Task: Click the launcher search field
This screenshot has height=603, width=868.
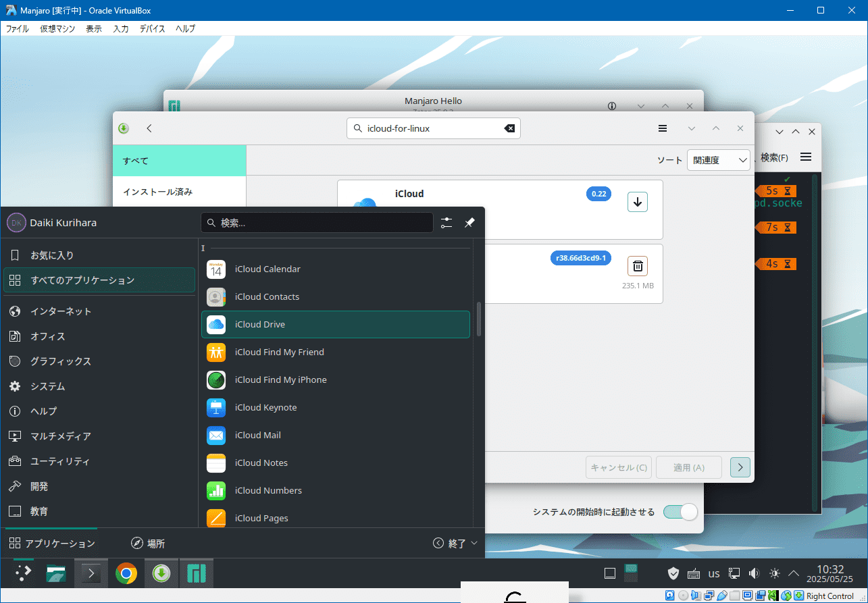Action: pos(317,223)
